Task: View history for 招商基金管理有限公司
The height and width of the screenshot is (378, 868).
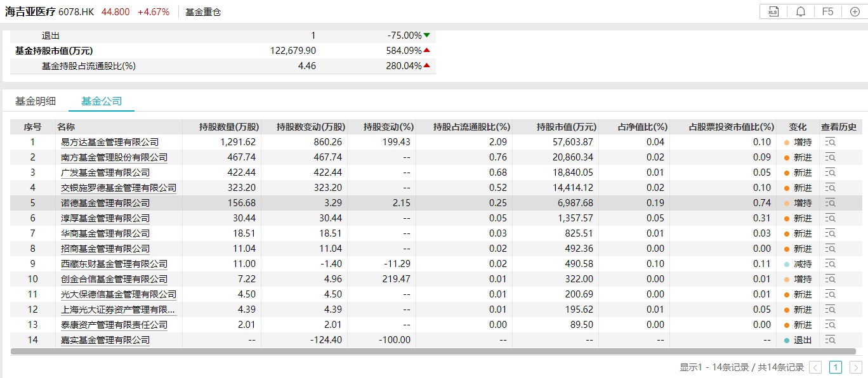Action: click(831, 249)
